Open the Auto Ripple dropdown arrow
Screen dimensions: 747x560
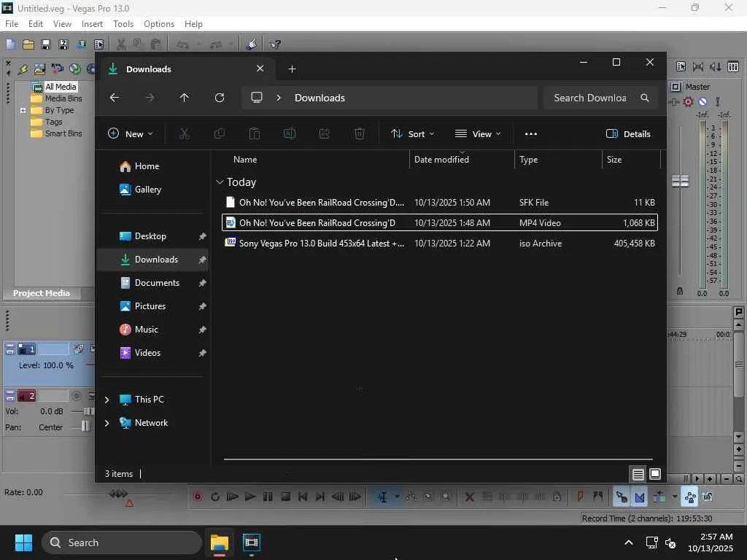tap(674, 497)
